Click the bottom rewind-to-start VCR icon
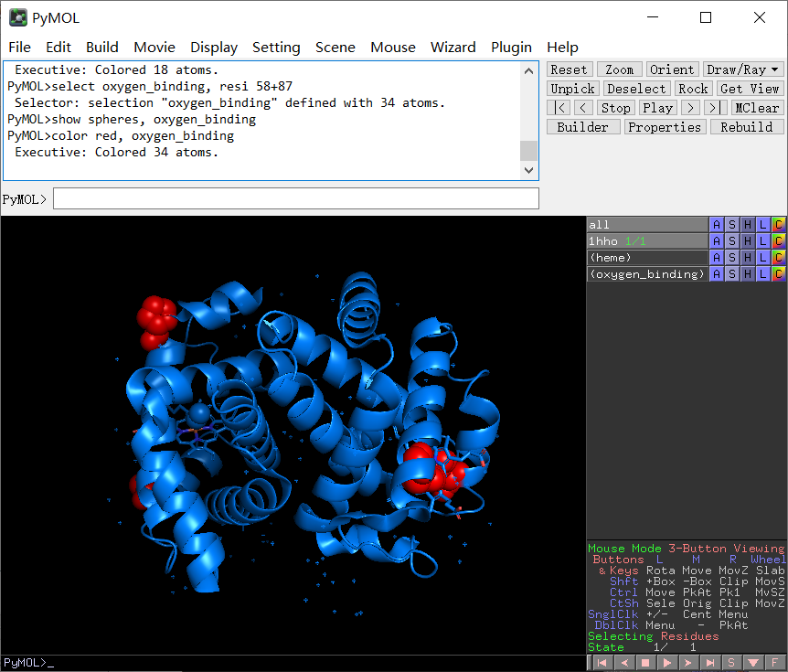The image size is (788, 672). click(x=602, y=663)
